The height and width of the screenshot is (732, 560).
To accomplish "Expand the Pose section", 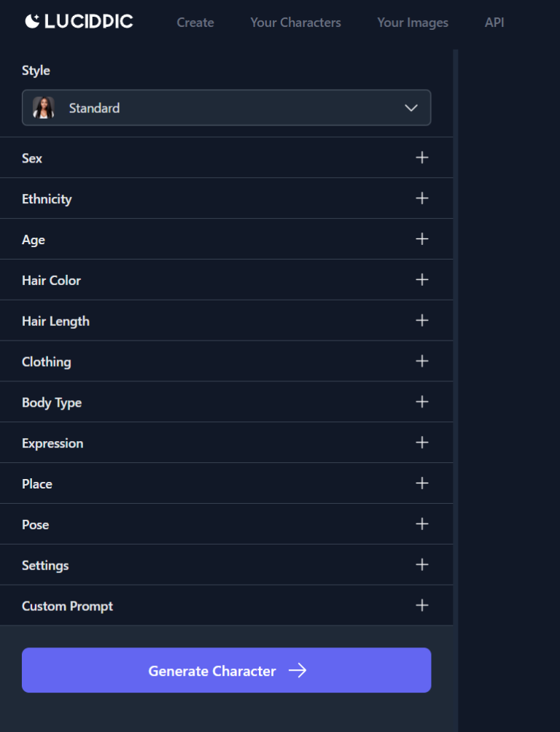I will pyautogui.click(x=421, y=524).
